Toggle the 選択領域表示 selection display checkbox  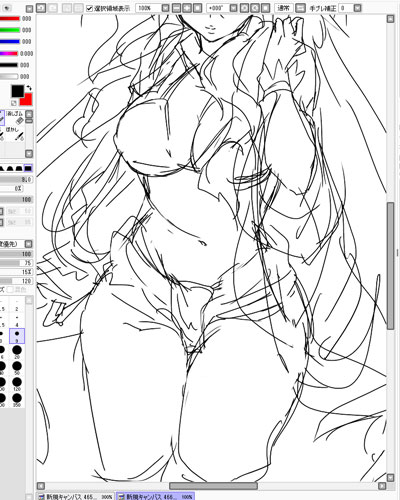tap(89, 8)
